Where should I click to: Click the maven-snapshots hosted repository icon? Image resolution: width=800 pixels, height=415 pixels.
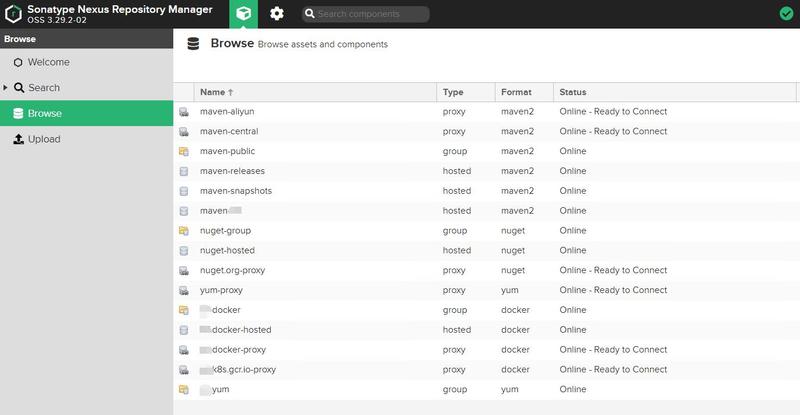pyautogui.click(x=184, y=191)
